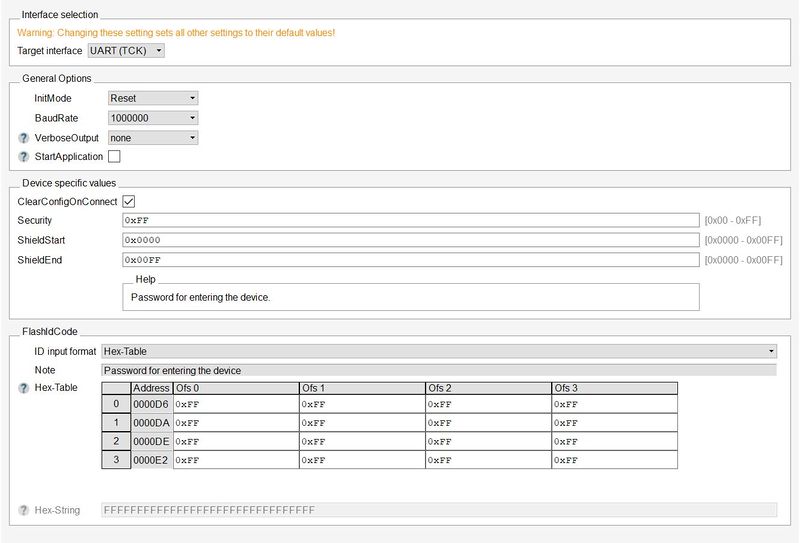Open the Target interface dropdown

click(x=125, y=50)
